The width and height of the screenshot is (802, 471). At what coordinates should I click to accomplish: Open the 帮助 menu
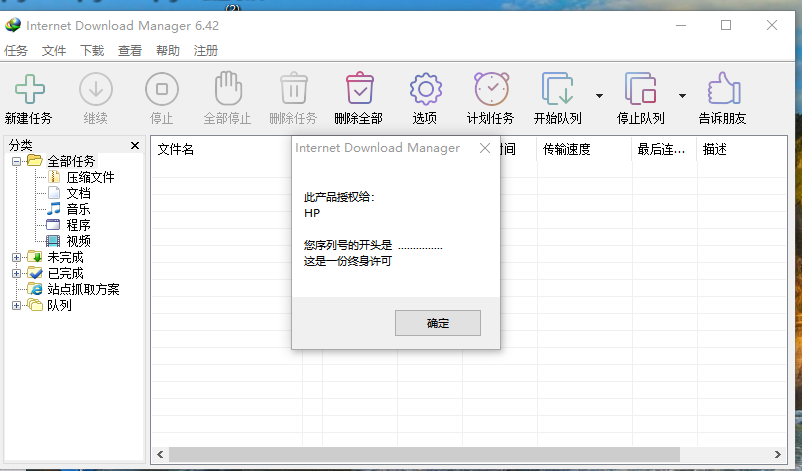(x=168, y=51)
